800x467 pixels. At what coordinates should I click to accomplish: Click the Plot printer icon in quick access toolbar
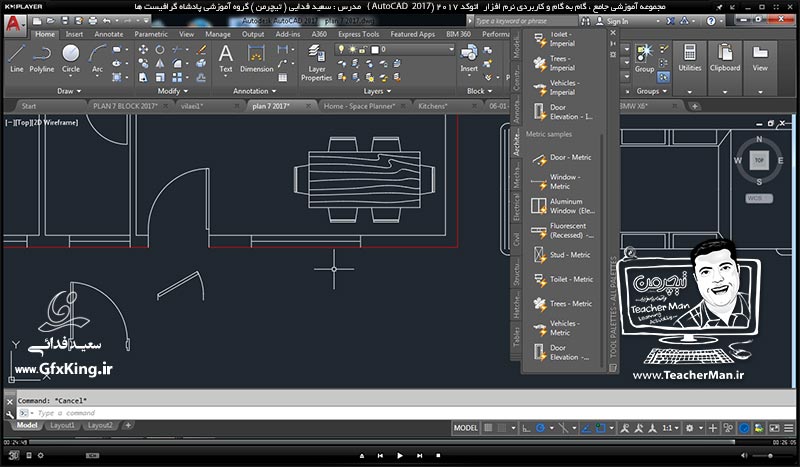[x=92, y=21]
